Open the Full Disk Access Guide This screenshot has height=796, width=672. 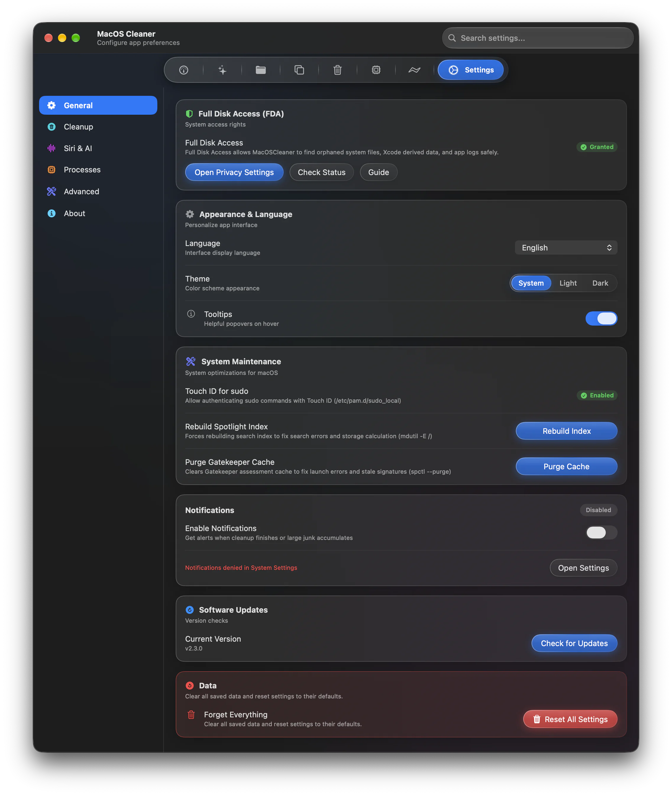pos(379,172)
